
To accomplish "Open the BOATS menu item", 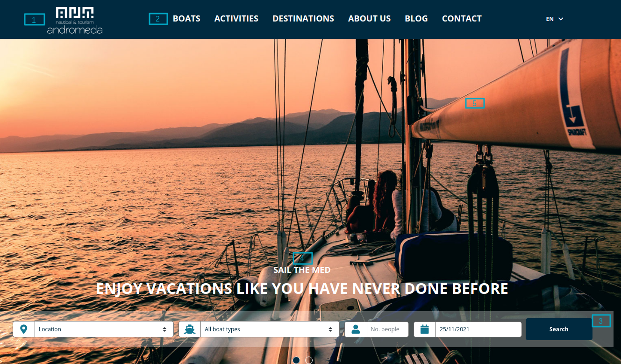I will point(186,19).
